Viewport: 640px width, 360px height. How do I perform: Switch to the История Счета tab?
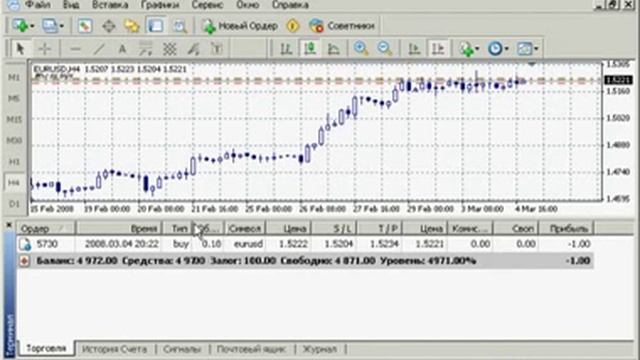(114, 349)
